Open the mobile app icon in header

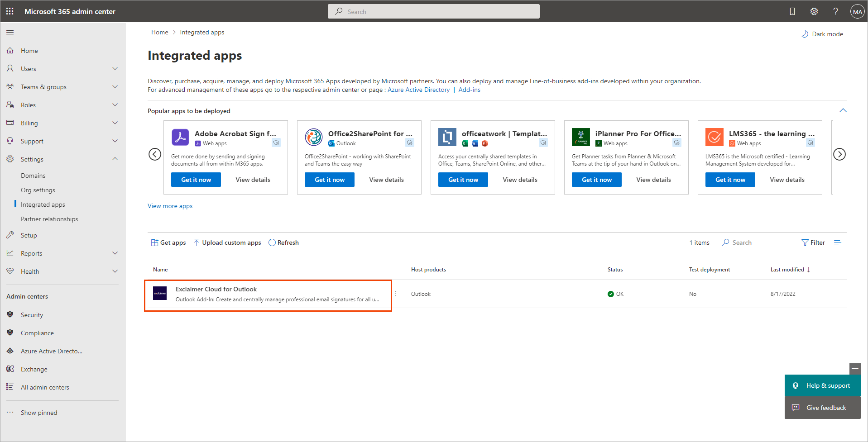(x=792, y=11)
